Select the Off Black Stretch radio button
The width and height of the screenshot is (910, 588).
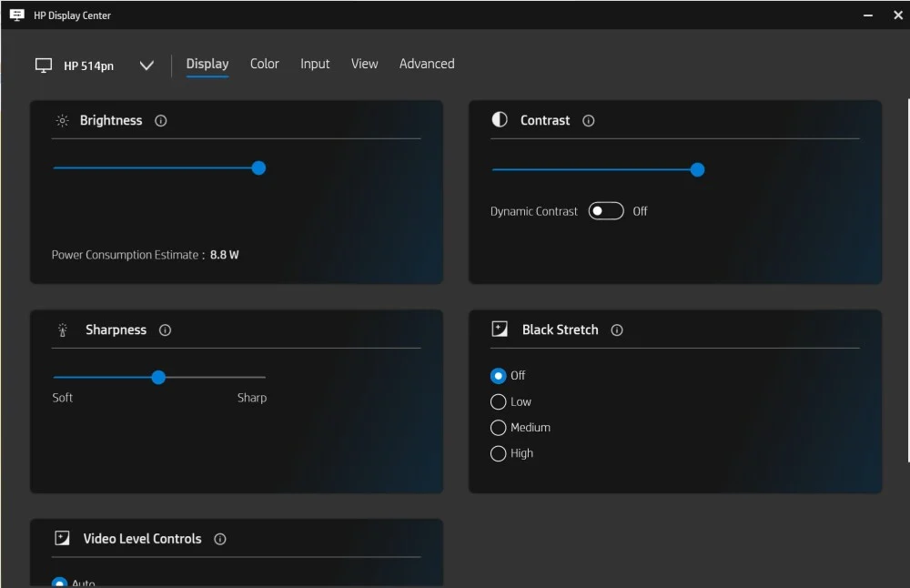pos(499,376)
